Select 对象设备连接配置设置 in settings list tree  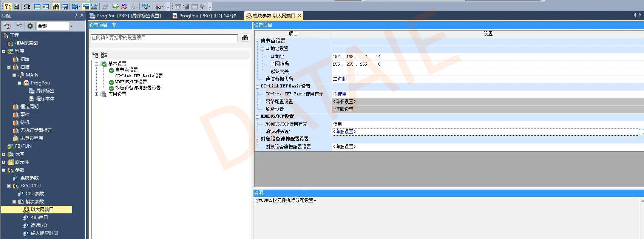[x=138, y=88]
